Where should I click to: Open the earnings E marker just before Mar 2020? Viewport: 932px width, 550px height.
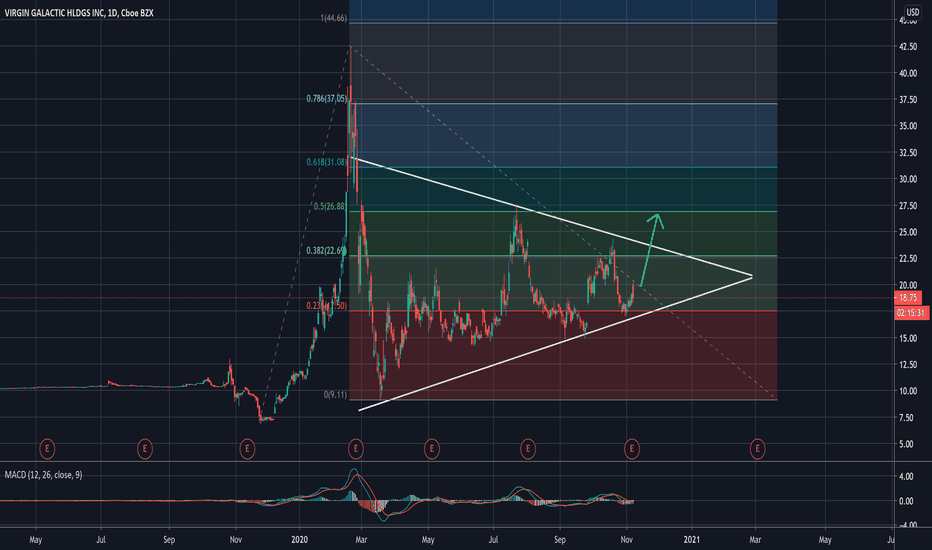pyautogui.click(x=355, y=448)
